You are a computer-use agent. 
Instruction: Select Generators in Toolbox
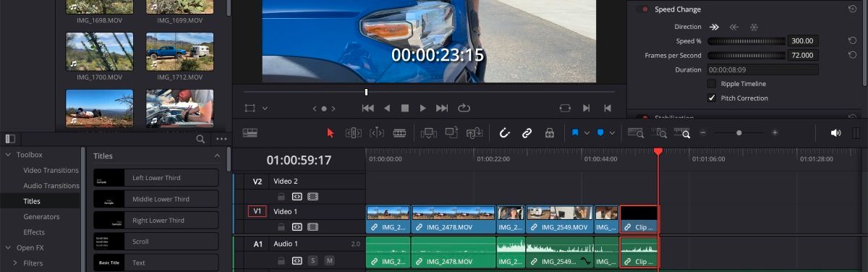coord(41,216)
